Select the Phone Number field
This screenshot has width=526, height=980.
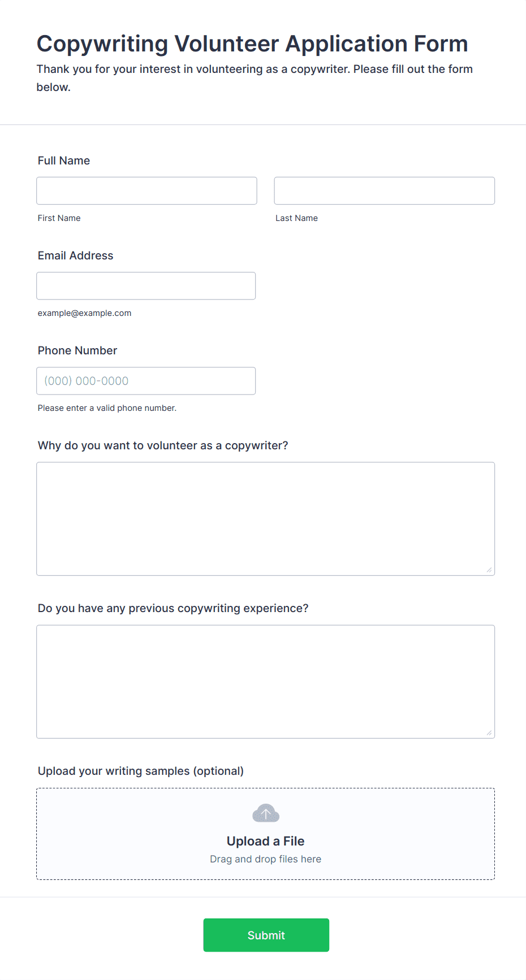pyautogui.click(x=146, y=380)
